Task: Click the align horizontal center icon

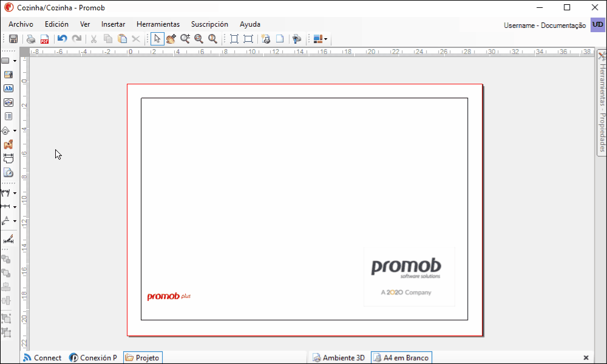Action: (6, 287)
